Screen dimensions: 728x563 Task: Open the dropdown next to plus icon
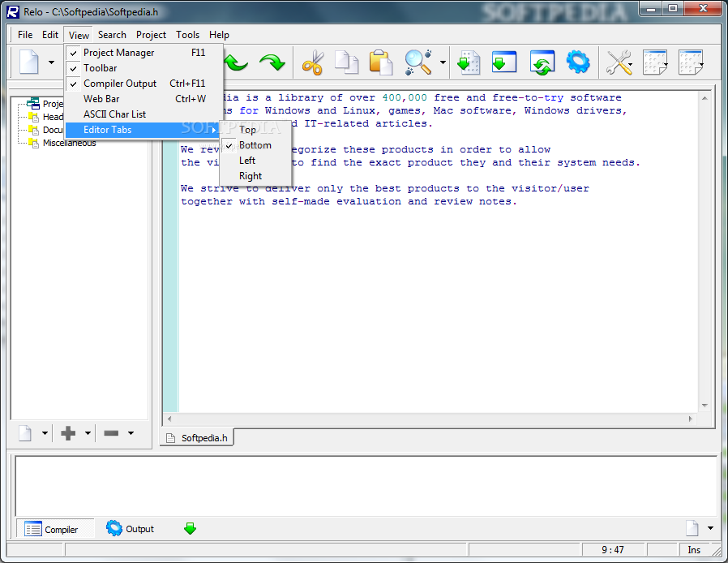(88, 433)
